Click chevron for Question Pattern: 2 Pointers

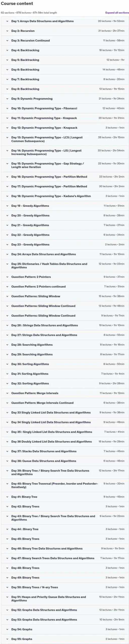(7, 277)
